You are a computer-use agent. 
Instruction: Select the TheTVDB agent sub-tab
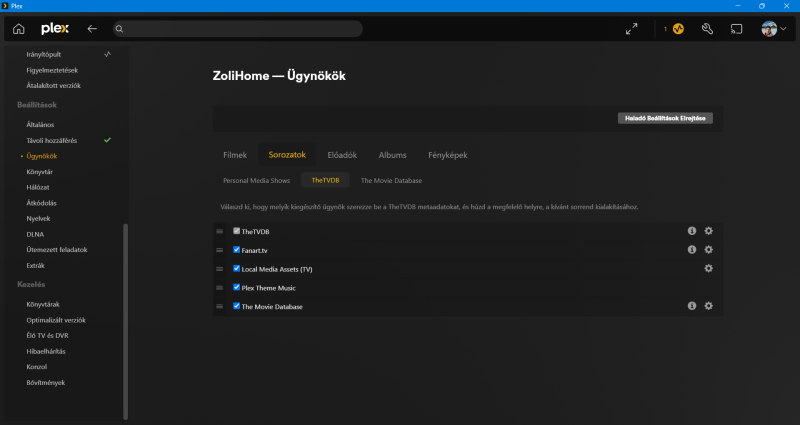click(x=326, y=180)
